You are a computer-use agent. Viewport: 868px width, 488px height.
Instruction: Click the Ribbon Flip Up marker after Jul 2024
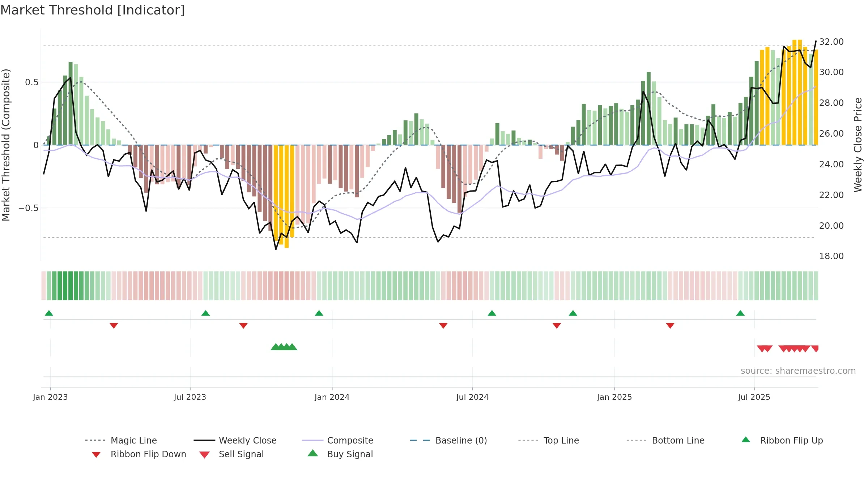(x=492, y=313)
